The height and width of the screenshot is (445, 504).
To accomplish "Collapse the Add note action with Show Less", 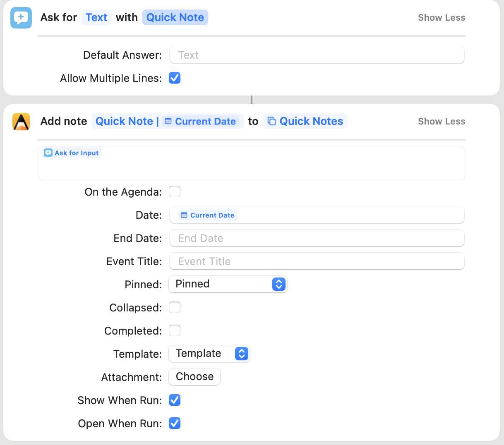I will point(442,122).
